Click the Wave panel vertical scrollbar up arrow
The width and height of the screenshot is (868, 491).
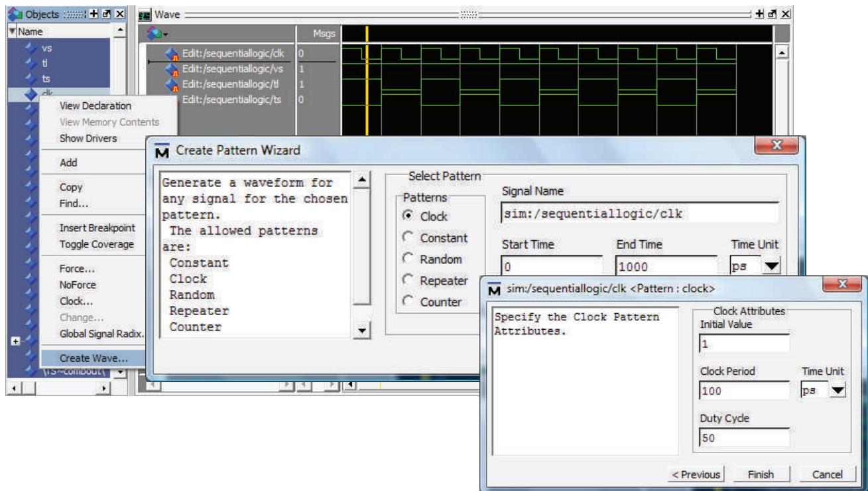click(781, 52)
